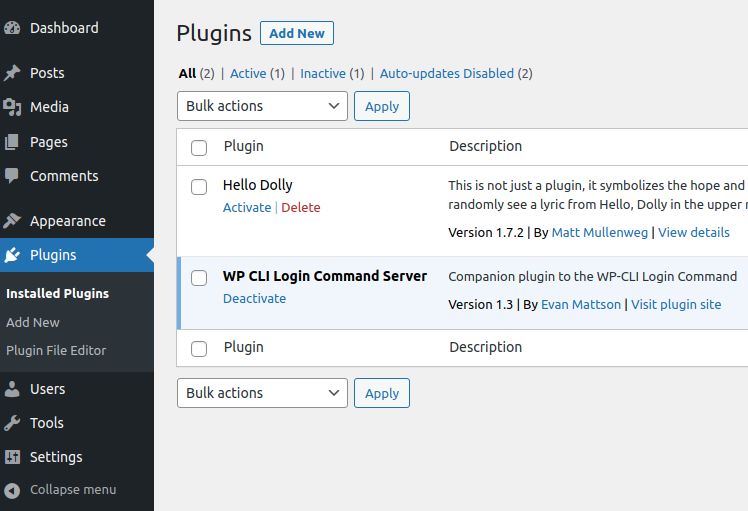Activate the Hello Dolly plugin
748x511 pixels.
tap(247, 208)
